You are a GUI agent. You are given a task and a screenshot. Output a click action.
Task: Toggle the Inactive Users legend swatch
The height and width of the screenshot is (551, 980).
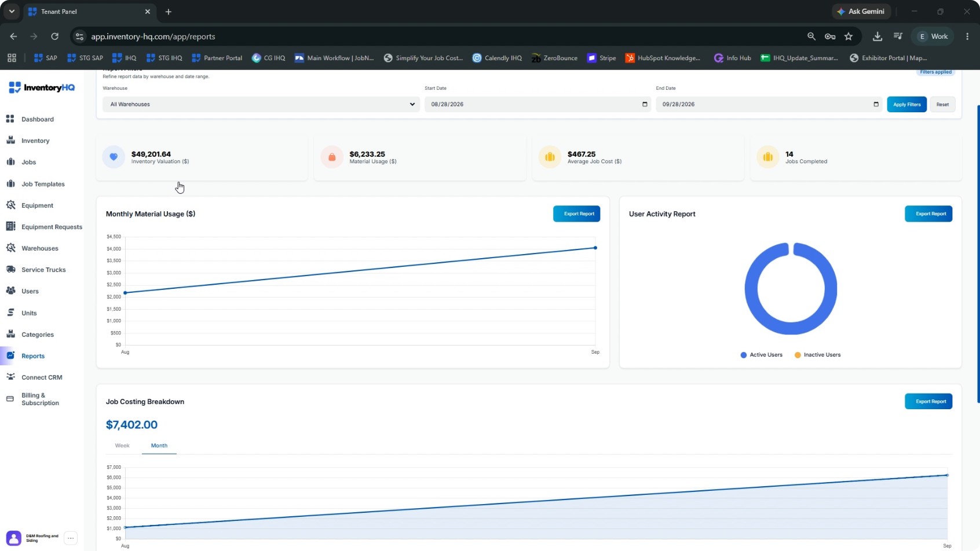pyautogui.click(x=798, y=355)
